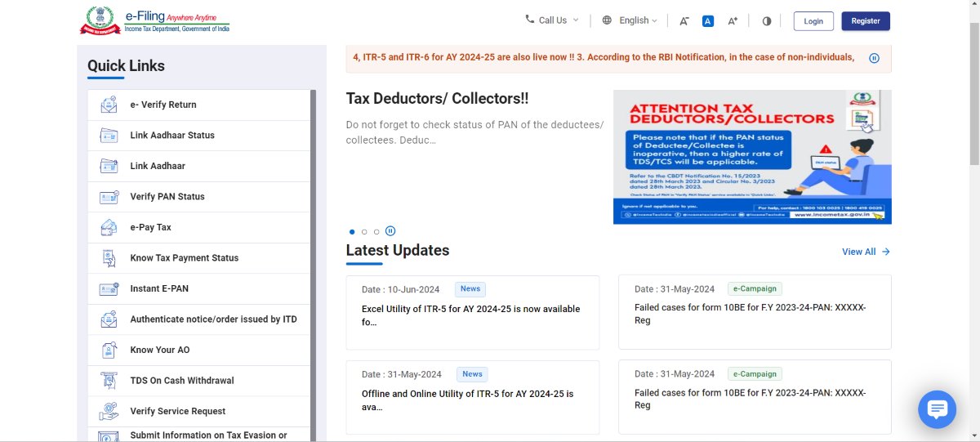Select the second carousel slide dot

coord(364,232)
